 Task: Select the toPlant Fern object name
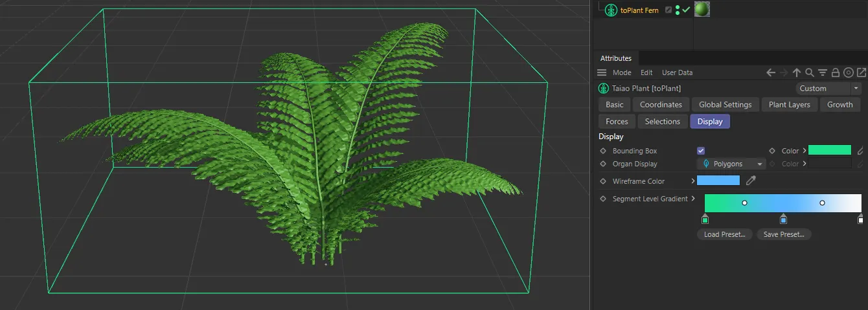(639, 10)
